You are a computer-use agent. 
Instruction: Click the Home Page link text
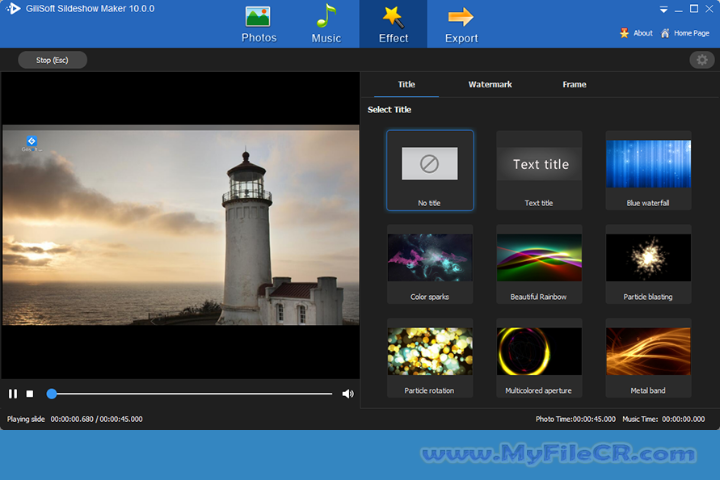(x=692, y=33)
